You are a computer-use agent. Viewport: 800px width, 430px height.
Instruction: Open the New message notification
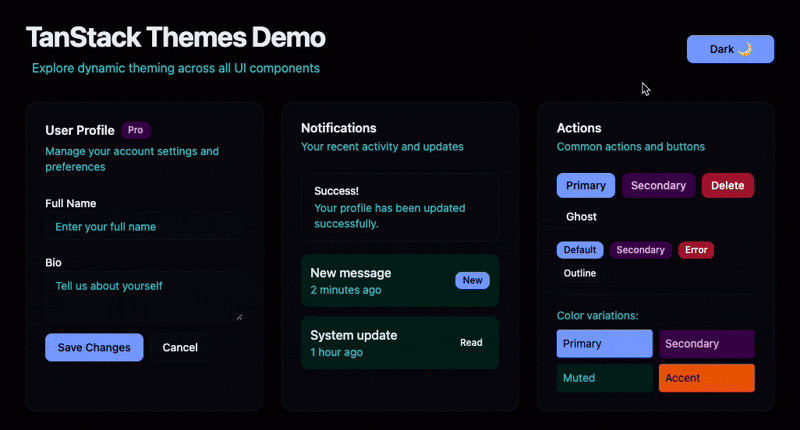click(x=380, y=281)
